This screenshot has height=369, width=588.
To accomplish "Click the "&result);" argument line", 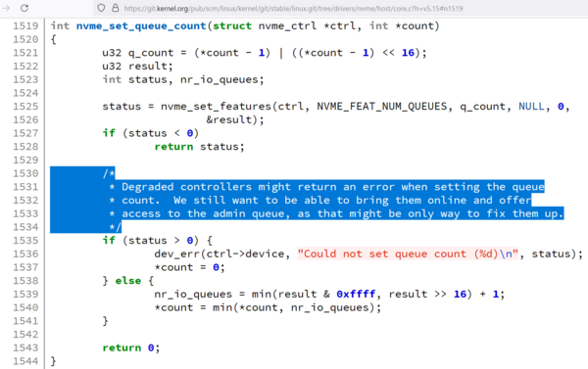I will click(235, 119).
